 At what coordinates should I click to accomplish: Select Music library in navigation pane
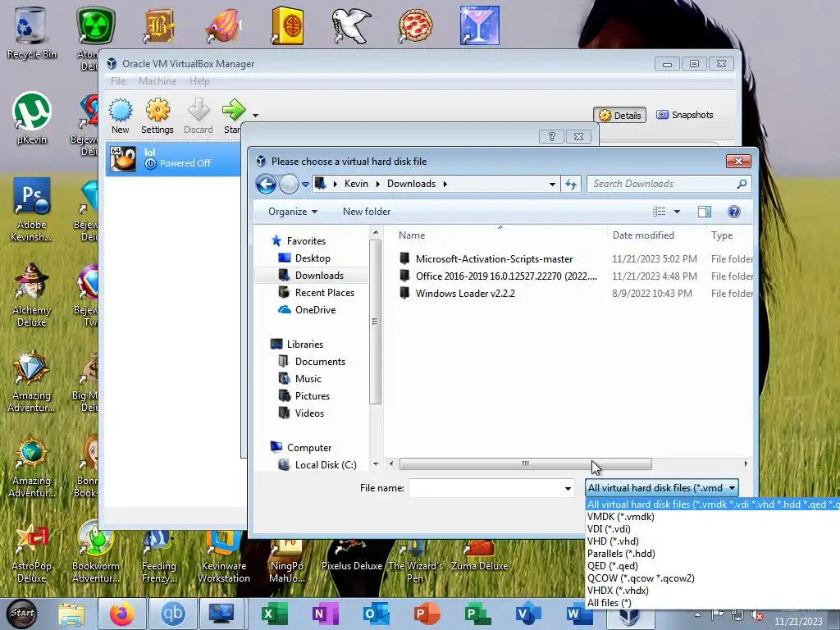point(308,379)
